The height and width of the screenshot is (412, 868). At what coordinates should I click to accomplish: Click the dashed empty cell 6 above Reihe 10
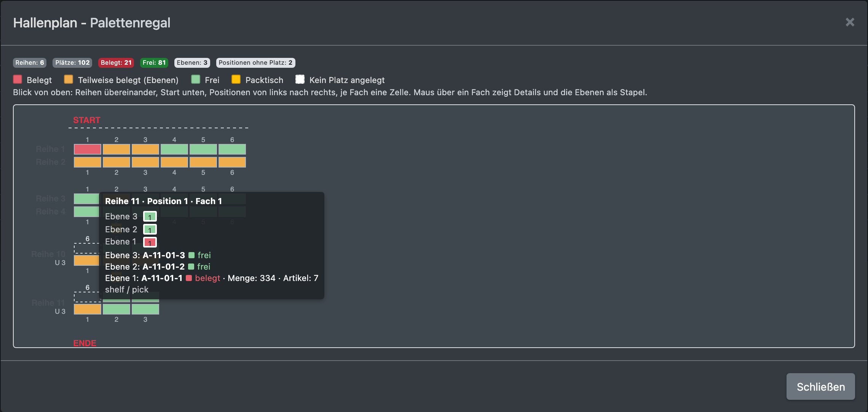(86, 248)
